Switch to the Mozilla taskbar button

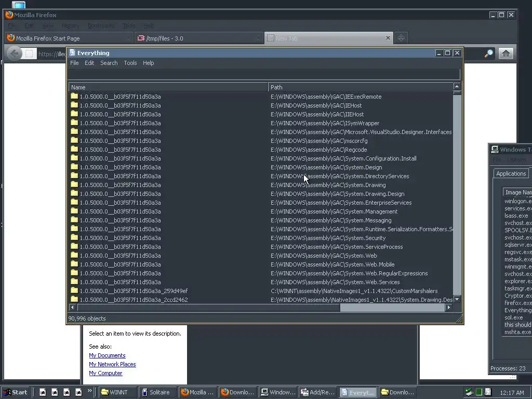198,392
